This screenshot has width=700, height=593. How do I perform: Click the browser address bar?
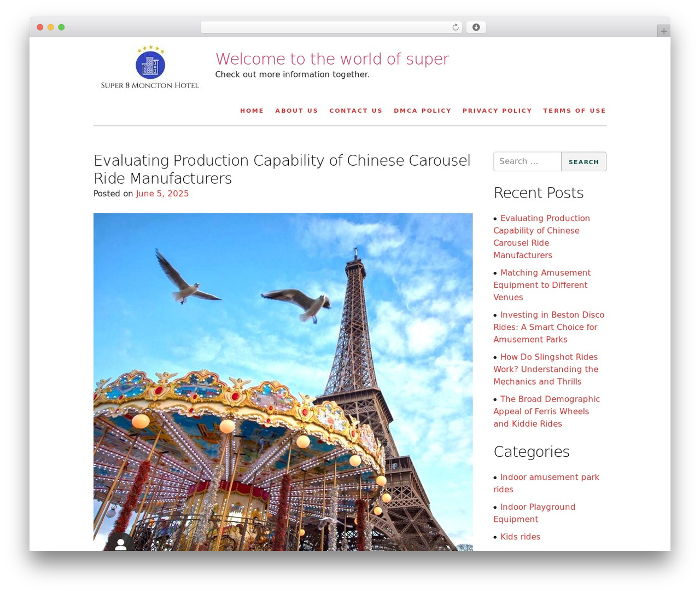click(331, 27)
